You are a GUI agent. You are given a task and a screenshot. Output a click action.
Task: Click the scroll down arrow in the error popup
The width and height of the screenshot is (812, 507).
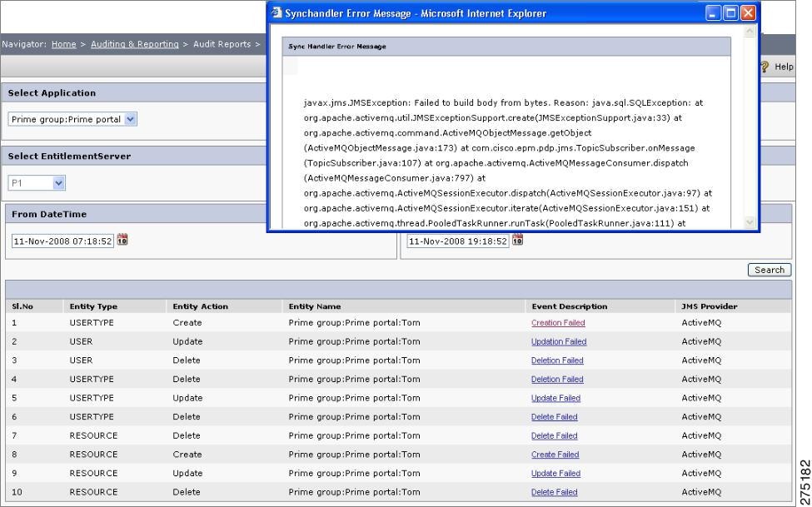[x=750, y=222]
